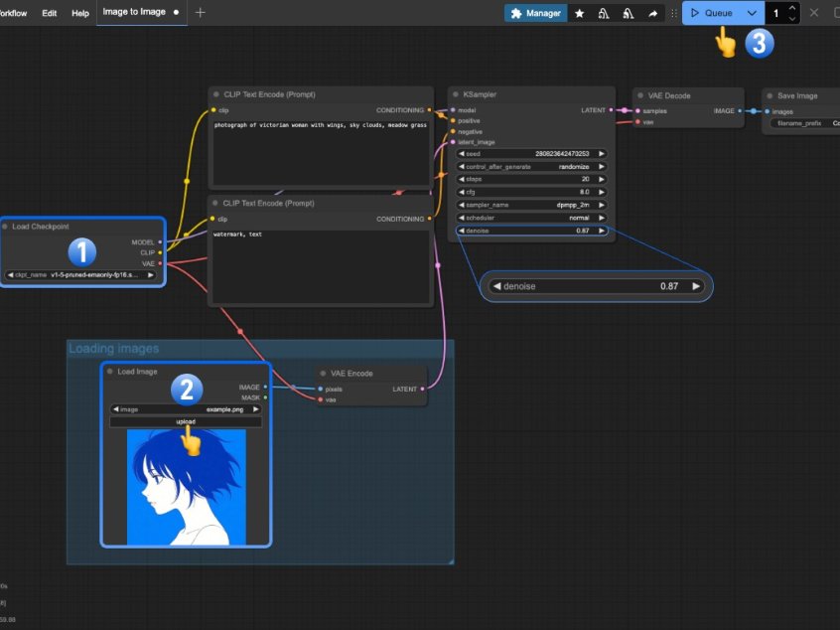Cancel the current run with the X button

pos(814,12)
